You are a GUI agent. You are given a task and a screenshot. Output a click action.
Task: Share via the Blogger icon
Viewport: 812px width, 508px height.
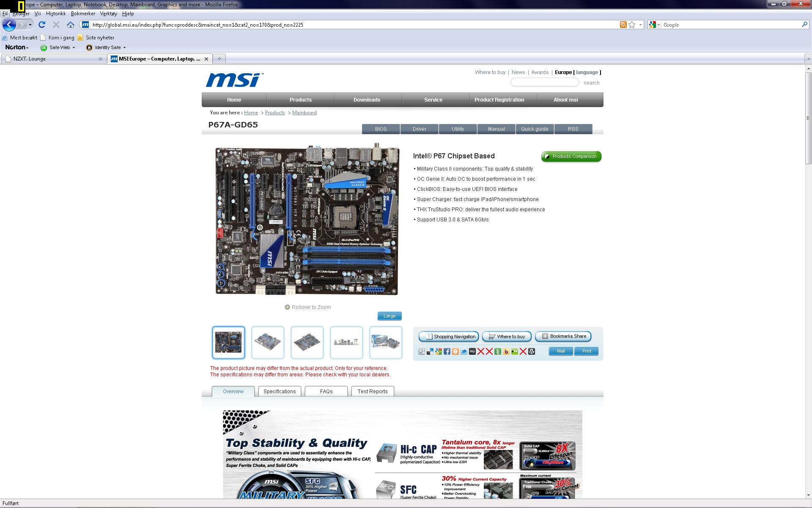455,352
